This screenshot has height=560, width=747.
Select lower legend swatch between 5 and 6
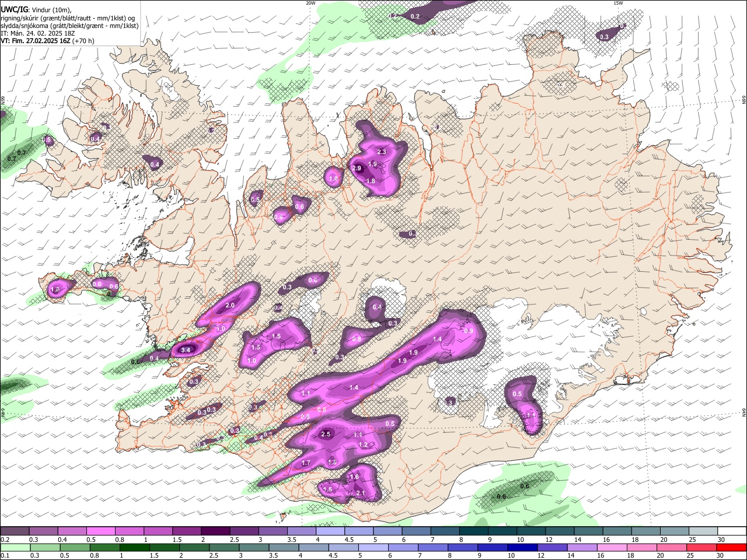pos(373,548)
